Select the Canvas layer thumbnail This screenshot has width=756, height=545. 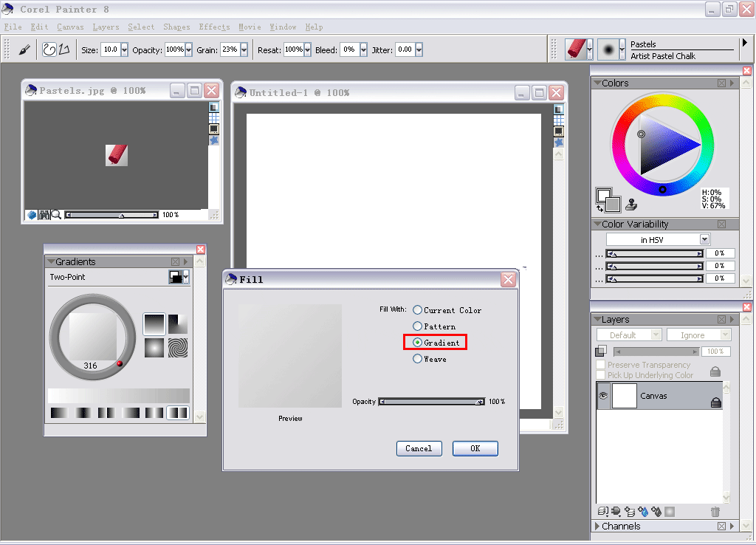(x=625, y=396)
